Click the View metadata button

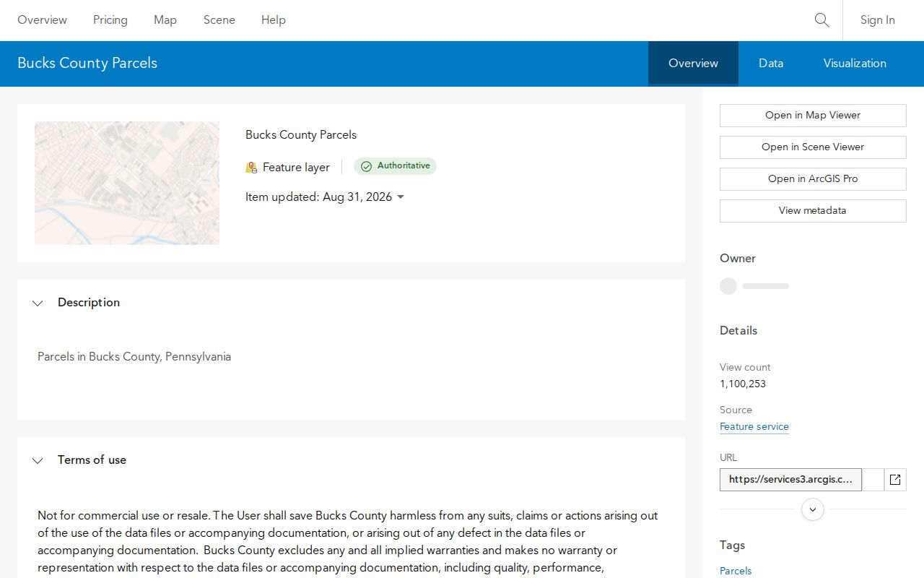coord(813,211)
